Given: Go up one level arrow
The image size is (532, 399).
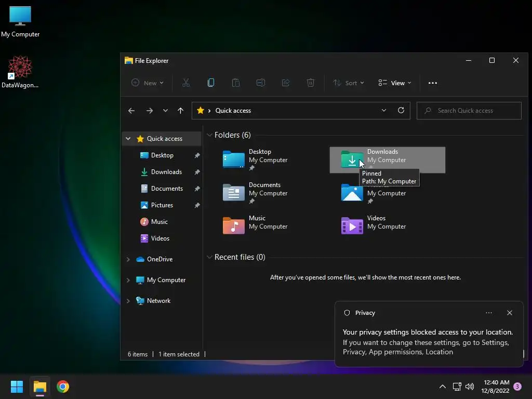Looking at the screenshot, I should click(x=180, y=111).
